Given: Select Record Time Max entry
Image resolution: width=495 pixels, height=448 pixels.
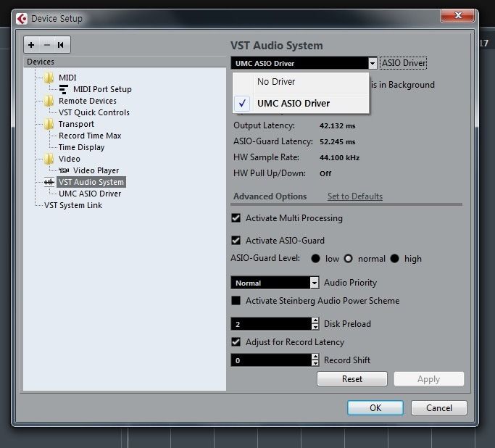Looking at the screenshot, I should 90,136.
